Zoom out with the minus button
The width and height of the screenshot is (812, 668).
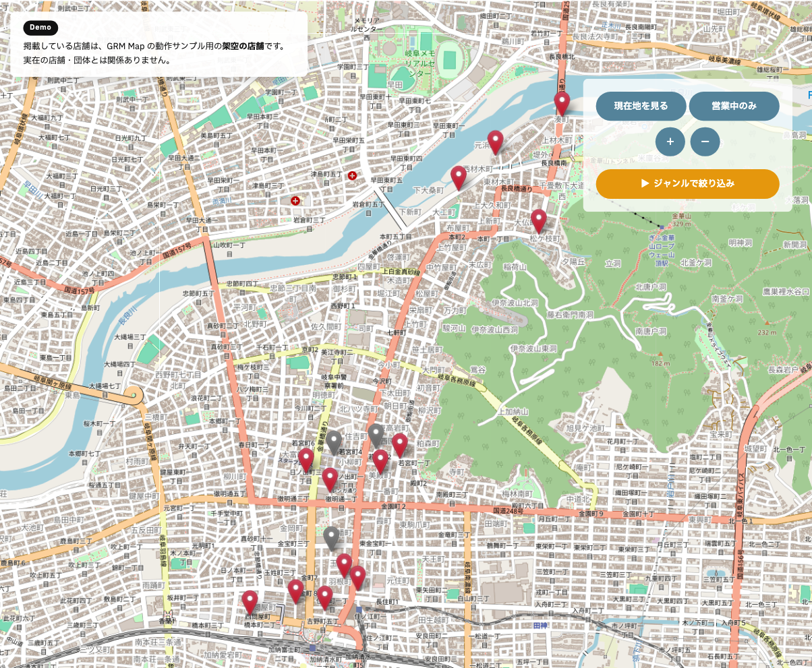(705, 142)
